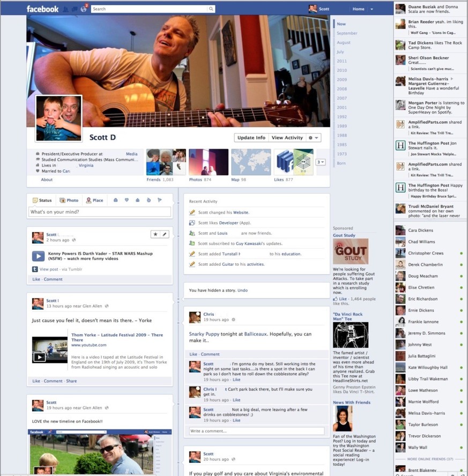Open the Likes thumbnail

point(293,162)
